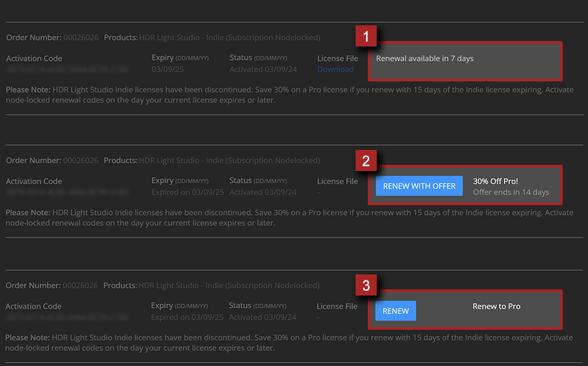Select 'Activated 03/09/24' status in first license
This screenshot has height=366, width=588.
[263, 69]
